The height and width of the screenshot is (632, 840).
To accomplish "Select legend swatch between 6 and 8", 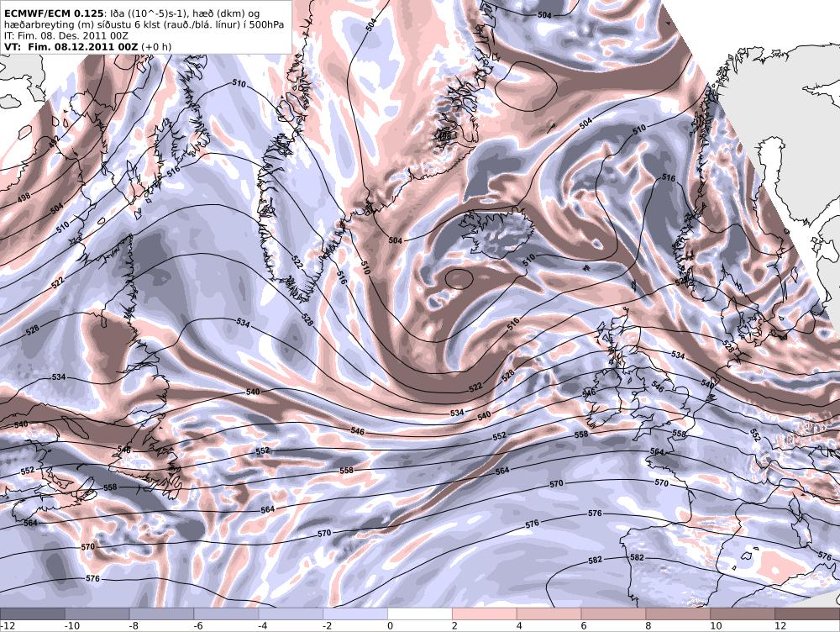I will tap(613, 614).
